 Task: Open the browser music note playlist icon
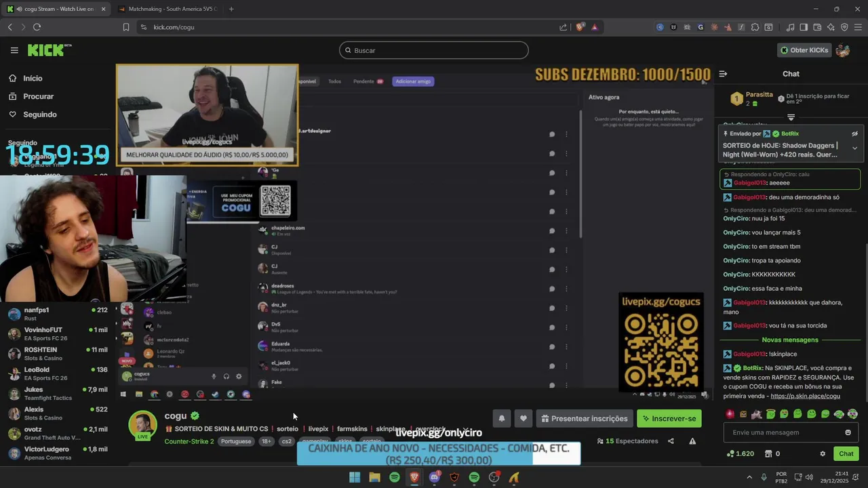pyautogui.click(x=790, y=27)
